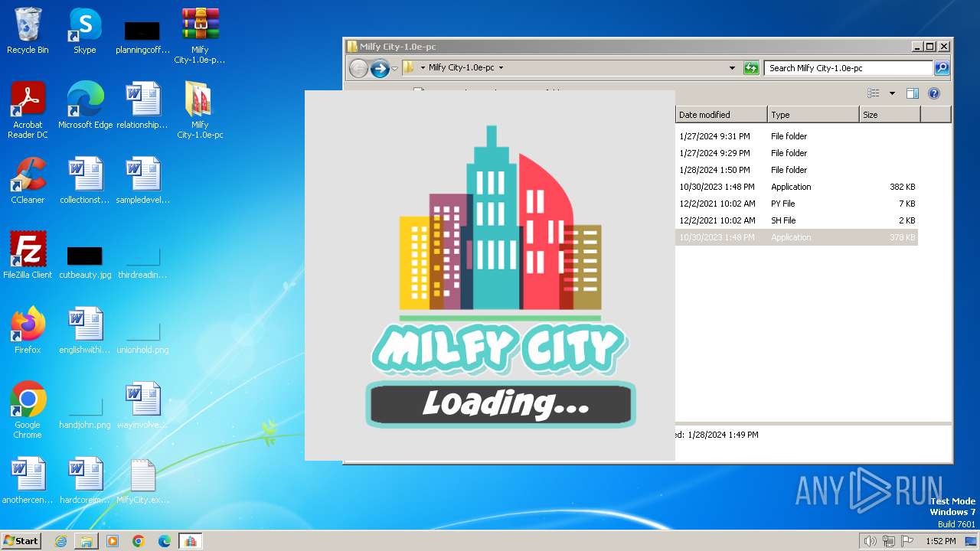This screenshot has height=551, width=980.
Task: Click the Explorer Forward navigation arrow
Action: [x=380, y=68]
